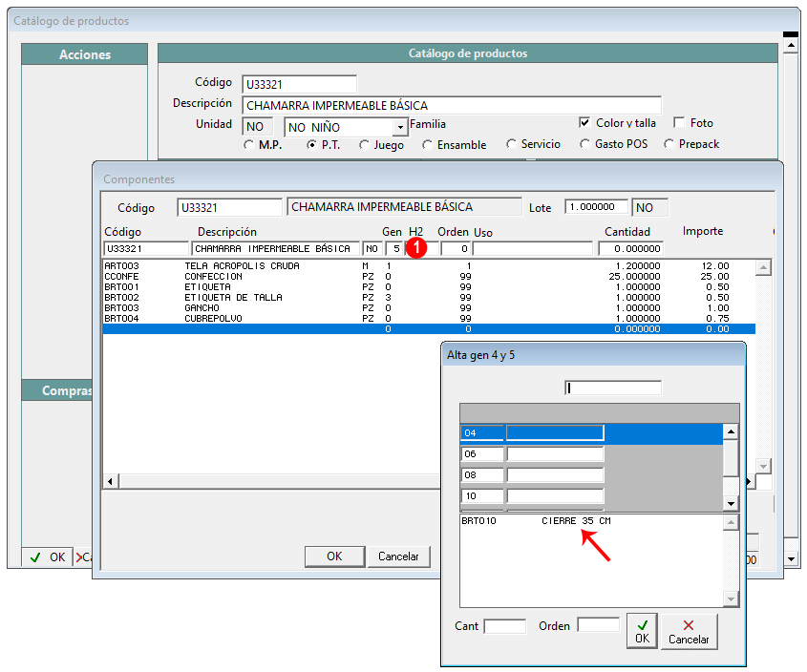Click the Código field in Catálogo de productos
Screen dimensions: 807x672
tap(299, 84)
